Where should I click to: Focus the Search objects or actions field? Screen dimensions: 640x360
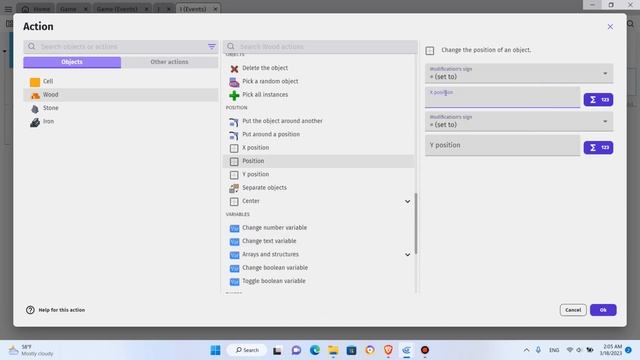[x=121, y=47]
